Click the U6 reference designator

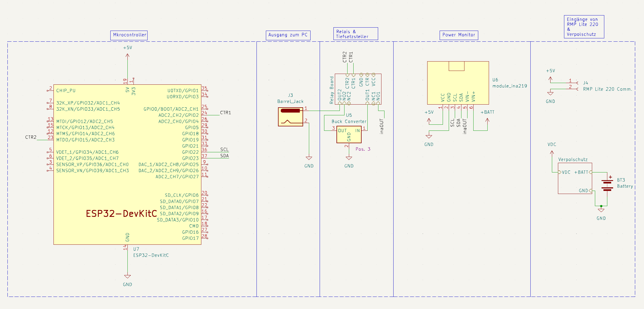[x=495, y=80]
